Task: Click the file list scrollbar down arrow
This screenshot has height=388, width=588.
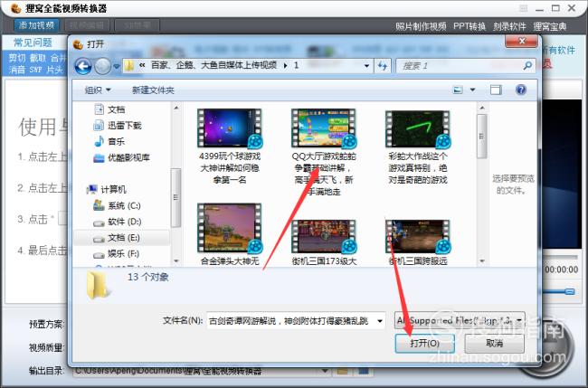Action: pos(482,260)
